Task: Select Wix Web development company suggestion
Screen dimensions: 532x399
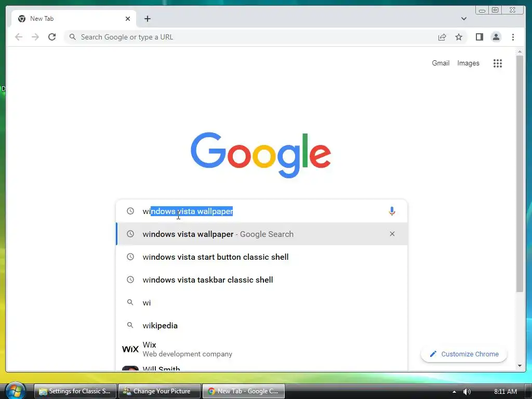Action: (262, 349)
